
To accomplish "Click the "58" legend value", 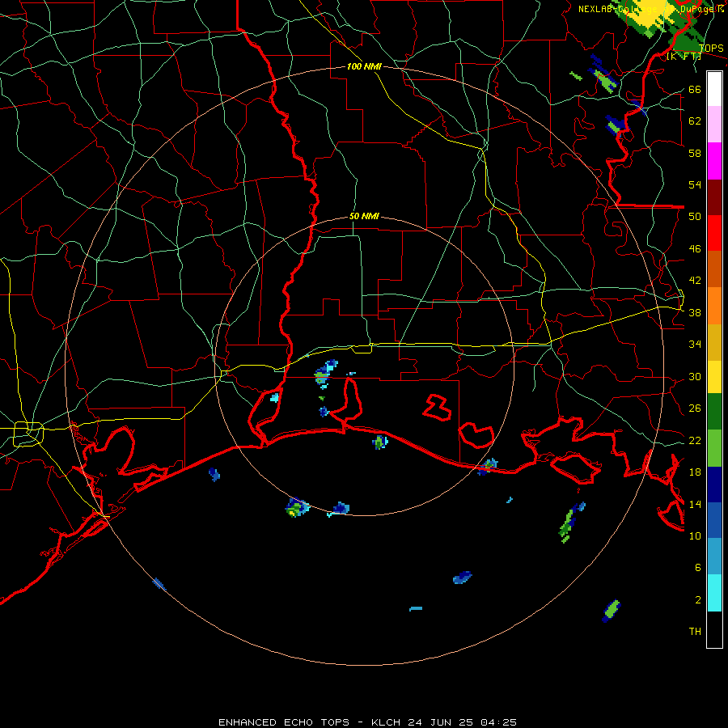I will point(695,153).
